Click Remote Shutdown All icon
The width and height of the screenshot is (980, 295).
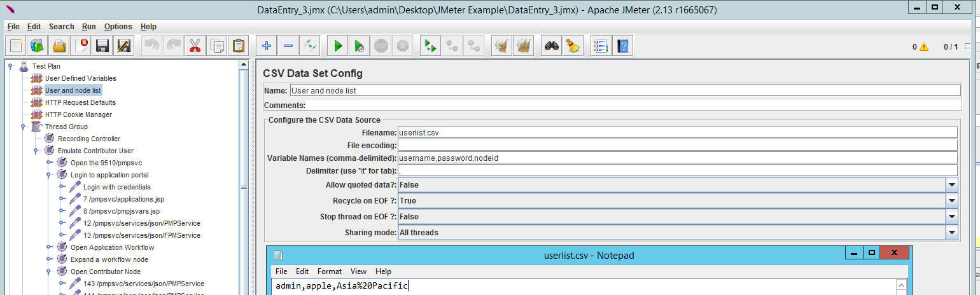coord(474,46)
